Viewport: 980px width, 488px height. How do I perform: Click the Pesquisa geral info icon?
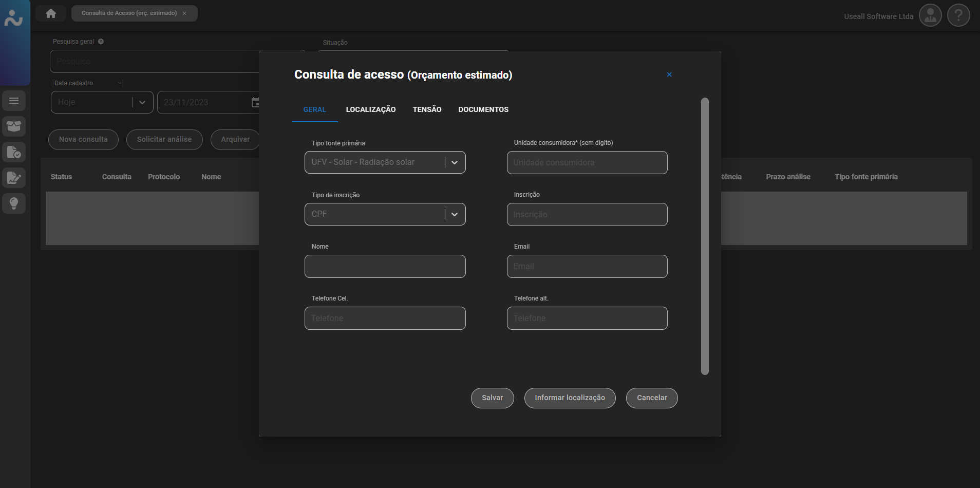pyautogui.click(x=101, y=42)
